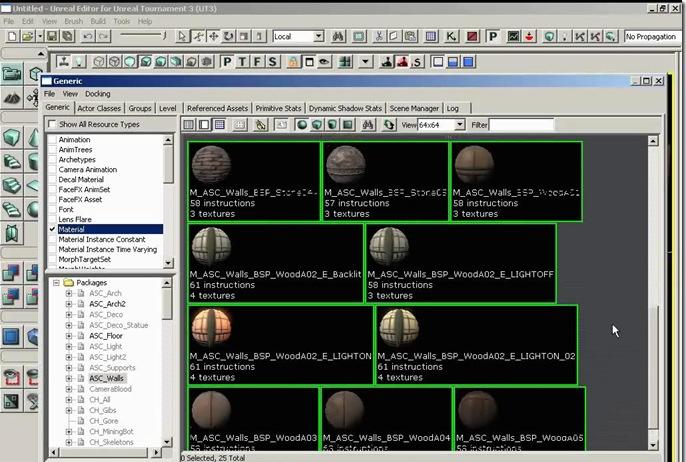Open Kismet with the K icon beside the grid icon

[x=451, y=36]
